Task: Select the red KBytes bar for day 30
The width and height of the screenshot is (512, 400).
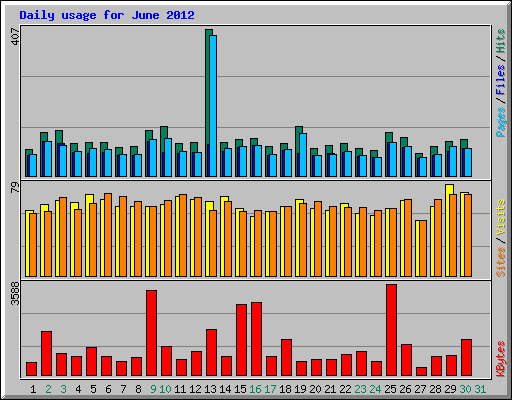Action: point(467,358)
